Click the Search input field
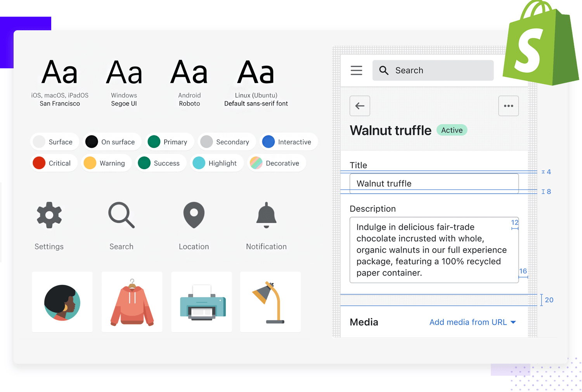Image resolution: width=582 pixels, height=392 pixels. (433, 70)
